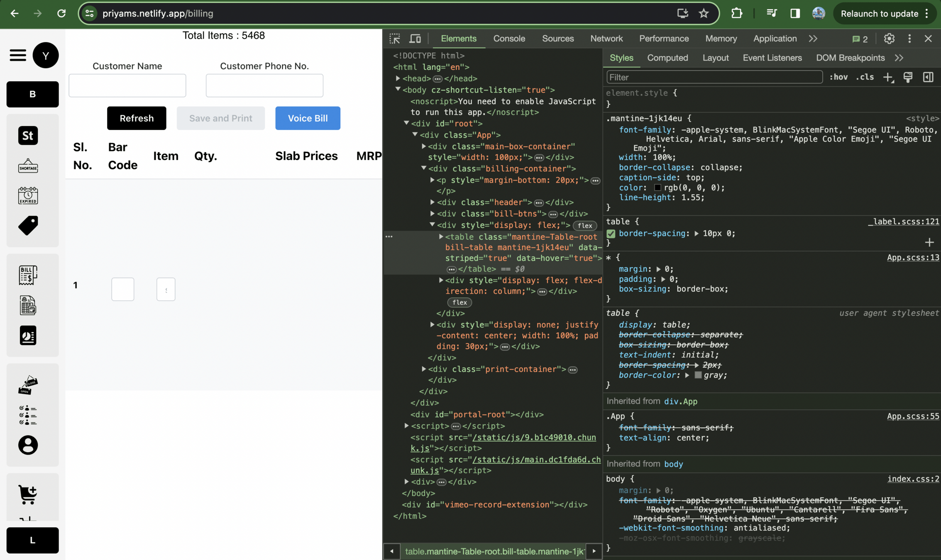The height and width of the screenshot is (560, 941).
Task: Click the price tag sidebar icon
Action: (28, 225)
